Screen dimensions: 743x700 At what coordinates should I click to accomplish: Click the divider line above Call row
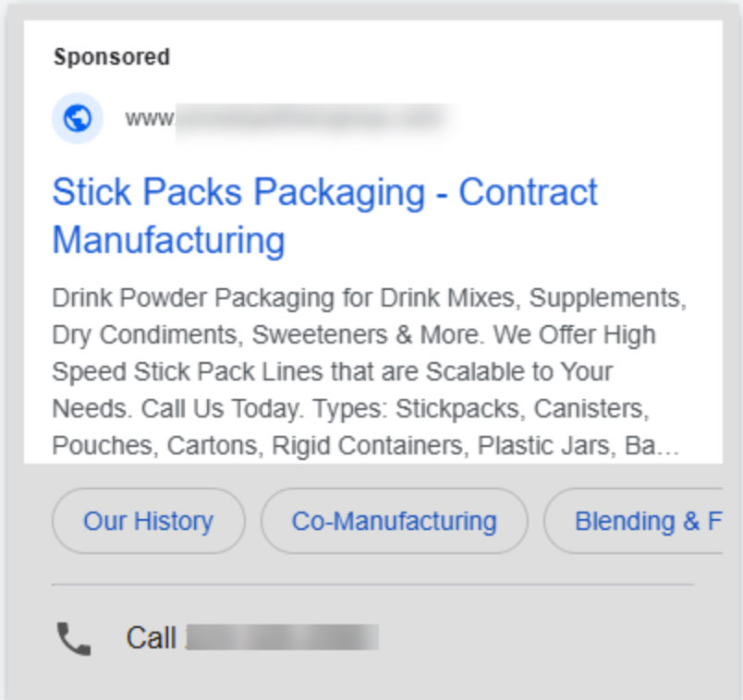[371, 585]
